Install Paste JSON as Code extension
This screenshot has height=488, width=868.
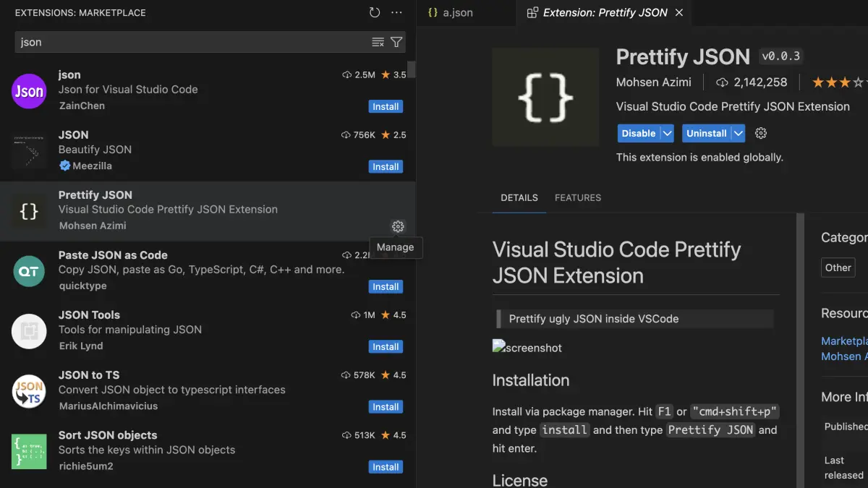386,286
